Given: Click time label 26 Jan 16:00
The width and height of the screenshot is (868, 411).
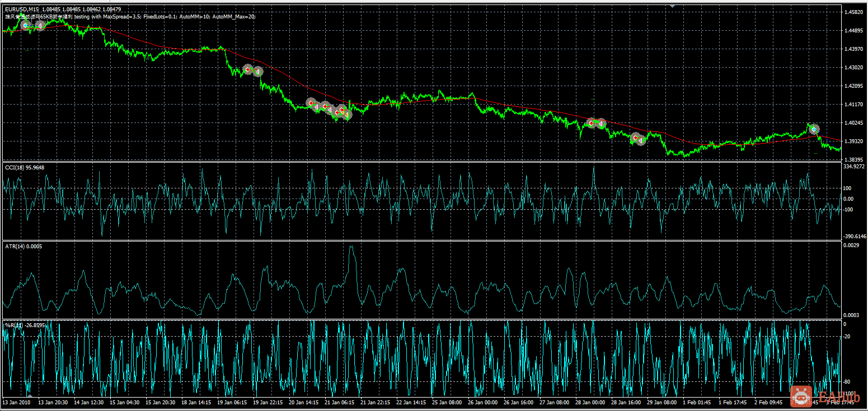Looking at the screenshot, I should coord(518,402).
